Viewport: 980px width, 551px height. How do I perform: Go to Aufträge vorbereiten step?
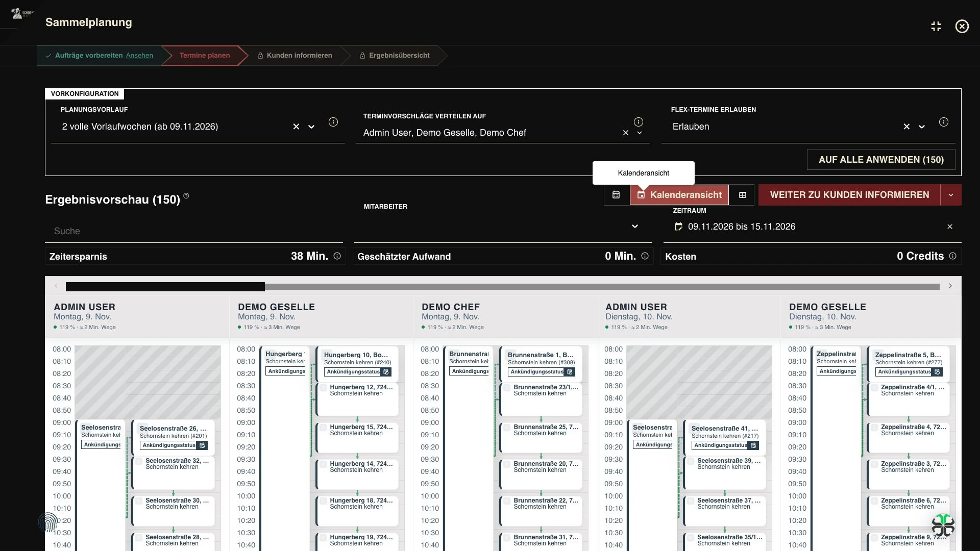[89, 56]
